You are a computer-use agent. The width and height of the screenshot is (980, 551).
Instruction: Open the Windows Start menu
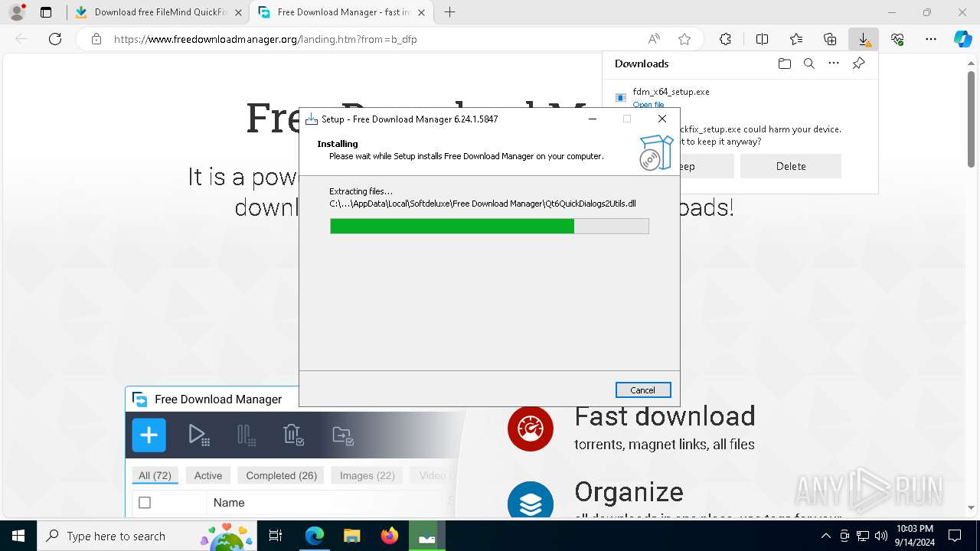tap(18, 536)
